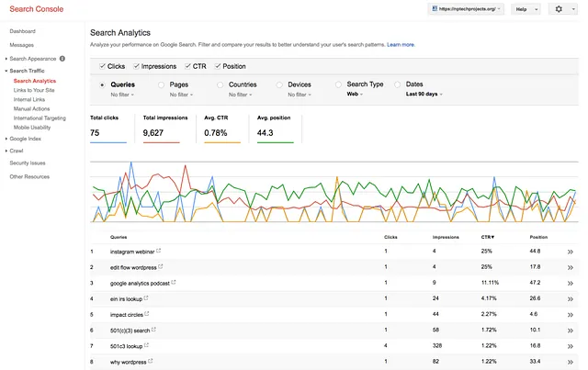This screenshot has height=370, width=588.
Task: Select the Search Type radio button
Action: [x=338, y=84]
